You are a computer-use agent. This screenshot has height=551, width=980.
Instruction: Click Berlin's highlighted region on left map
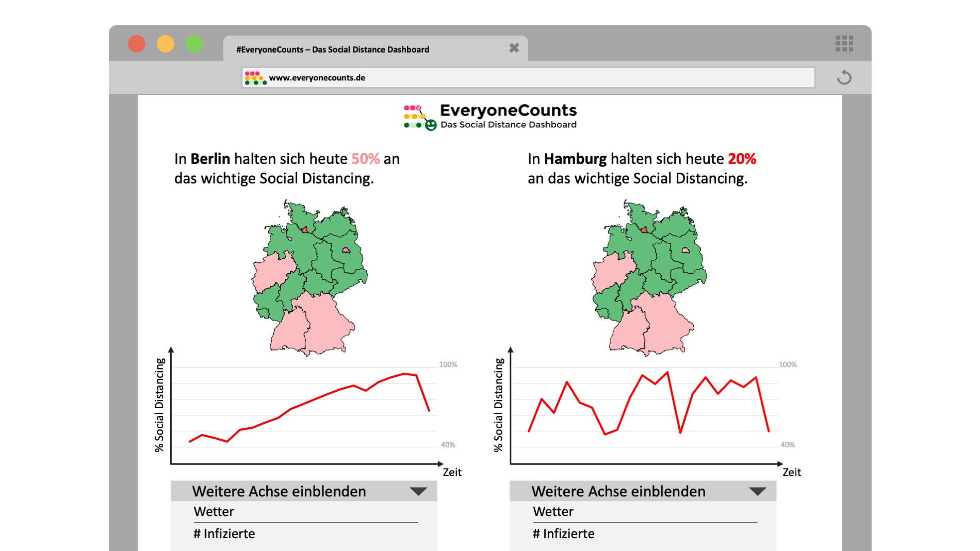click(346, 251)
